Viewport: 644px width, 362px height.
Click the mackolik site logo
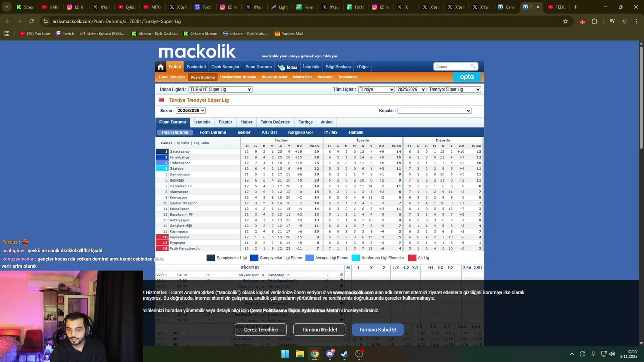pyautogui.click(x=197, y=51)
